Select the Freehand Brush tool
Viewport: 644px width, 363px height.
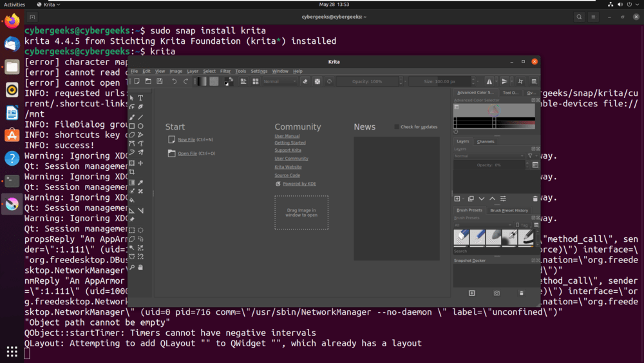(x=132, y=117)
